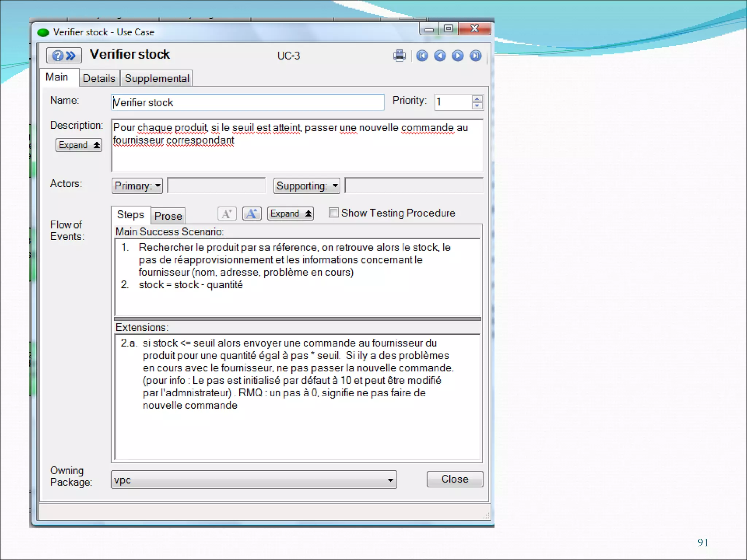Go to first use case record
Screen dimensions: 747x560
click(x=422, y=56)
